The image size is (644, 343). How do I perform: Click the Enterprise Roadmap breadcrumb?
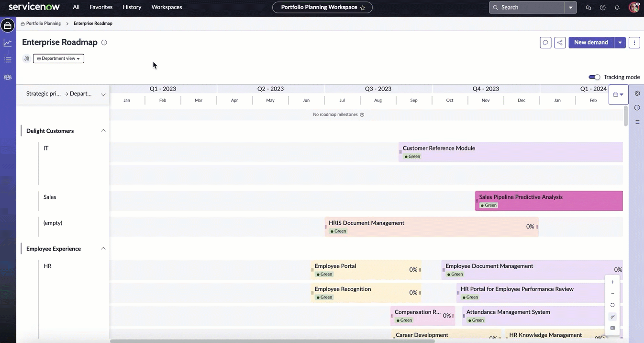point(93,23)
